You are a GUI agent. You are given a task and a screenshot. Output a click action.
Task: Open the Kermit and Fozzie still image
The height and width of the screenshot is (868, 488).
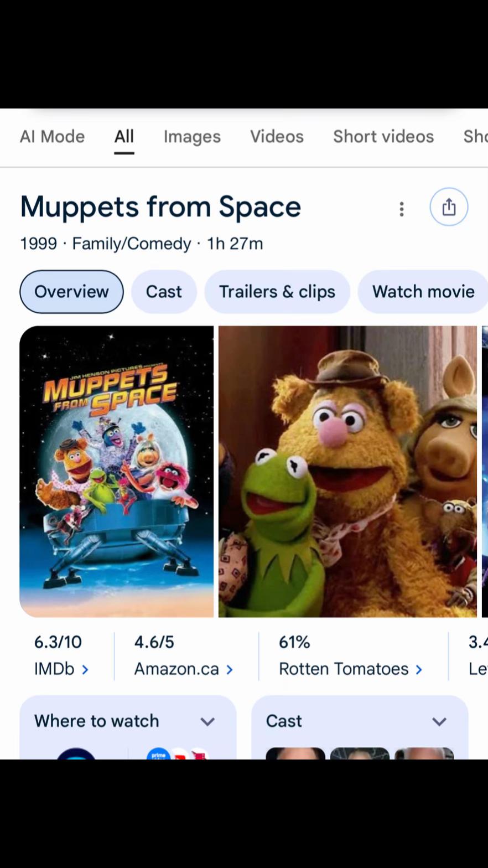[347, 472]
